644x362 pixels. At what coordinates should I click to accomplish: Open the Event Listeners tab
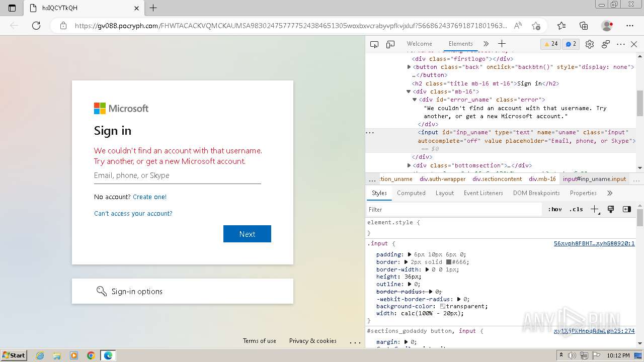tap(484, 193)
